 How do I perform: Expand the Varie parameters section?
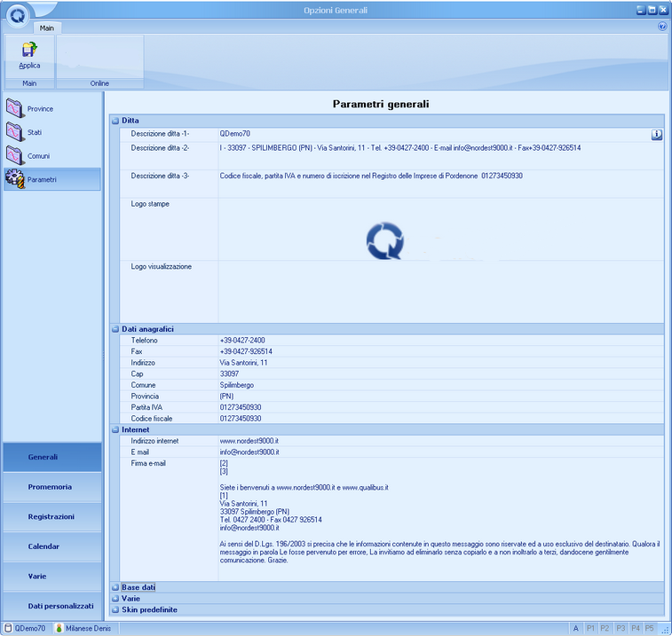point(115,599)
